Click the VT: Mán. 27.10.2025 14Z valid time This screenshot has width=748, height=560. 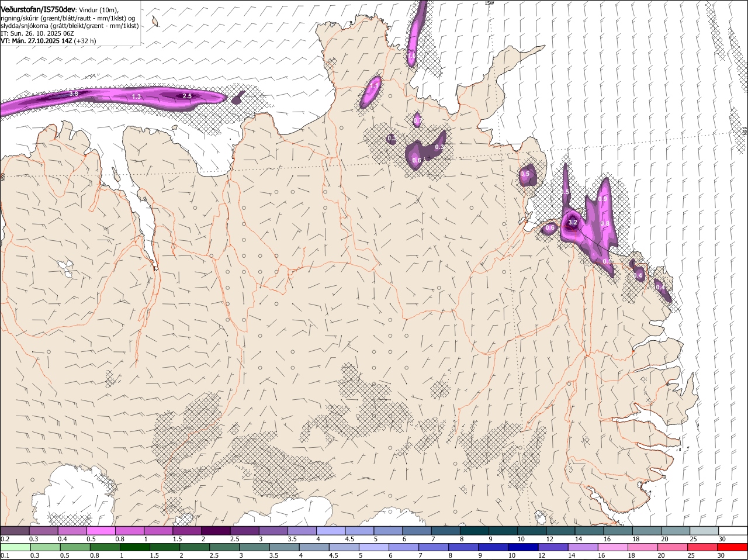[37, 41]
